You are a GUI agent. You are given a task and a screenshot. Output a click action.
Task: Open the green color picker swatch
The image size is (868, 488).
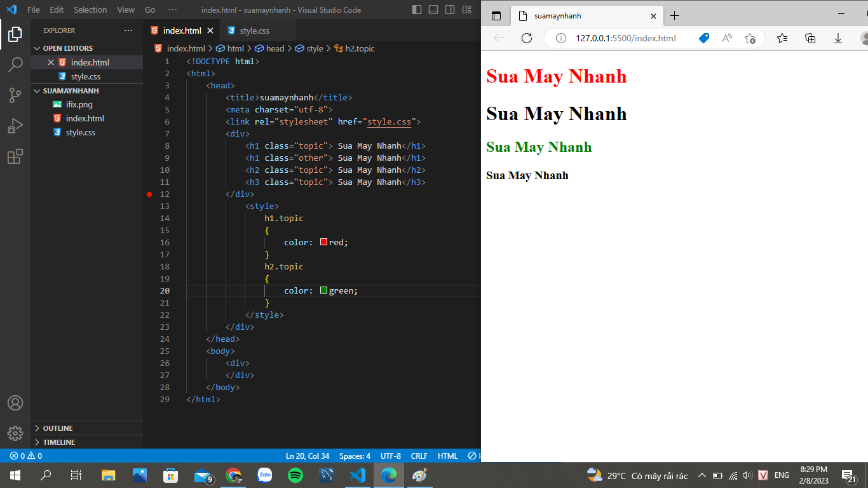(x=323, y=290)
